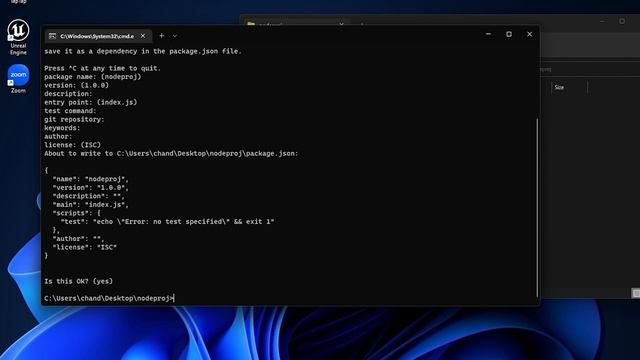Click the command prompt line nodeproj>

click(109, 298)
